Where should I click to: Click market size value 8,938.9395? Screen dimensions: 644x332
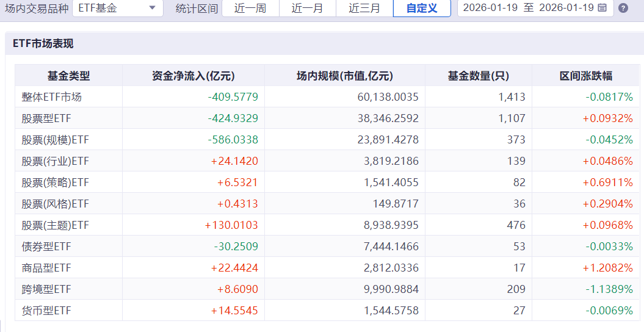coord(391,225)
